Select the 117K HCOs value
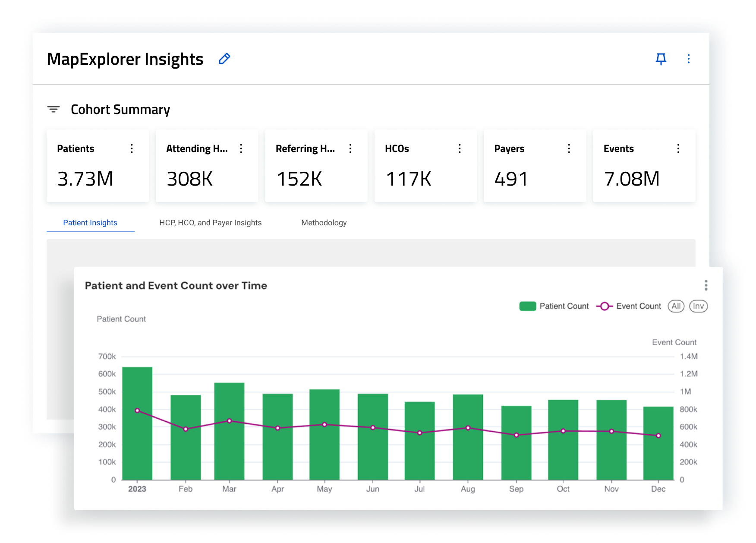Screen dimensions: 756x543 click(409, 179)
